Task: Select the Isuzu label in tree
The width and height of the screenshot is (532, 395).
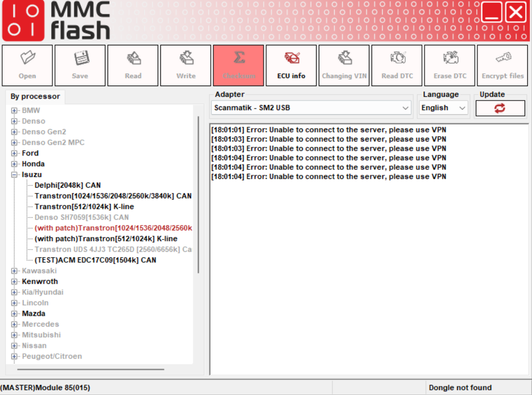Action: [32, 175]
